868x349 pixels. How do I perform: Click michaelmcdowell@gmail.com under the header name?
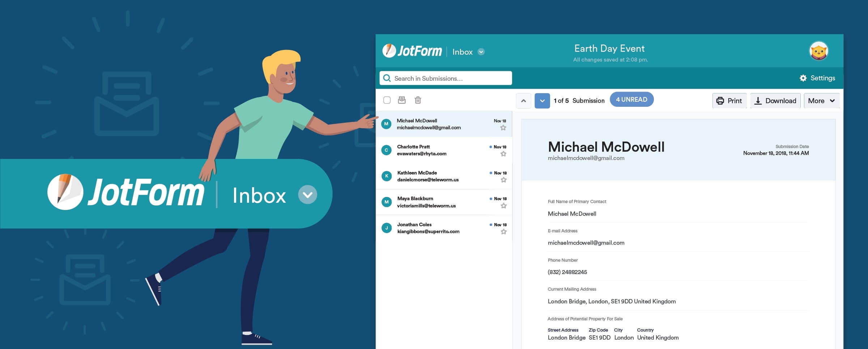(586, 158)
